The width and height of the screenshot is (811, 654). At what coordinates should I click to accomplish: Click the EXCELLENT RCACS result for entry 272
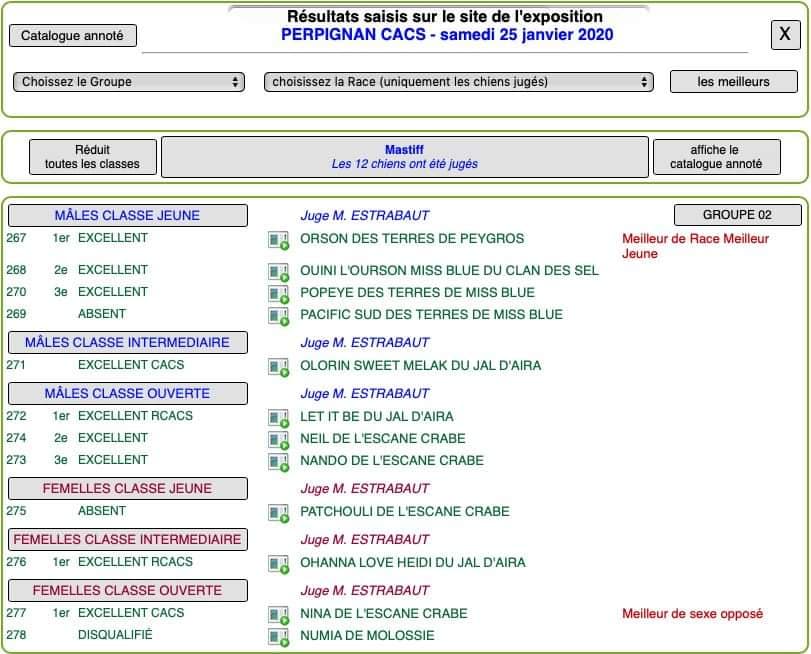pyautogui.click(x=135, y=415)
